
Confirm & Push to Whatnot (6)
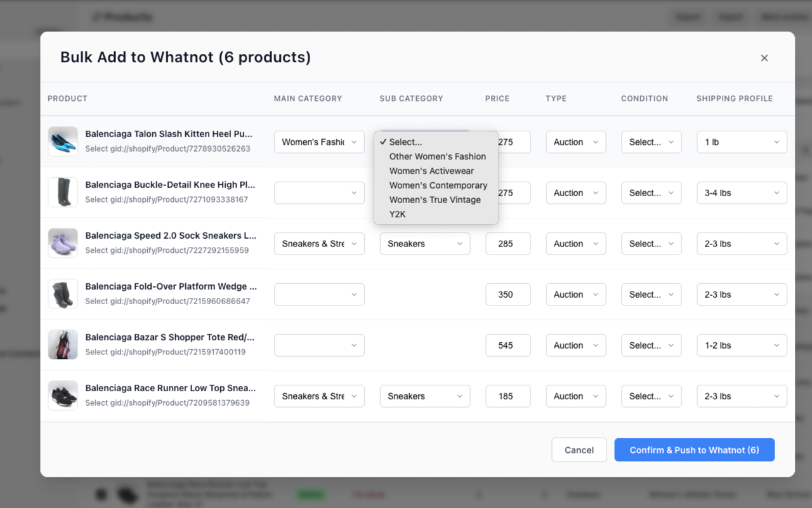tap(694, 450)
